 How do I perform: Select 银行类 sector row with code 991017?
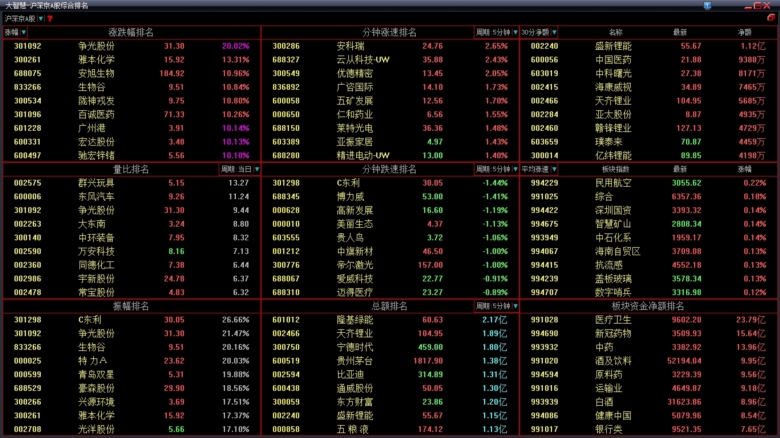coord(648,429)
